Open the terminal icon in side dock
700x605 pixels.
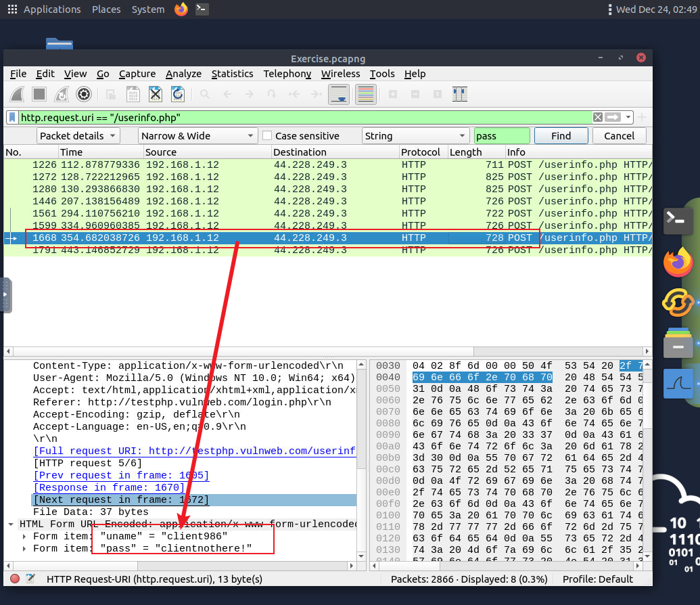[678, 221]
